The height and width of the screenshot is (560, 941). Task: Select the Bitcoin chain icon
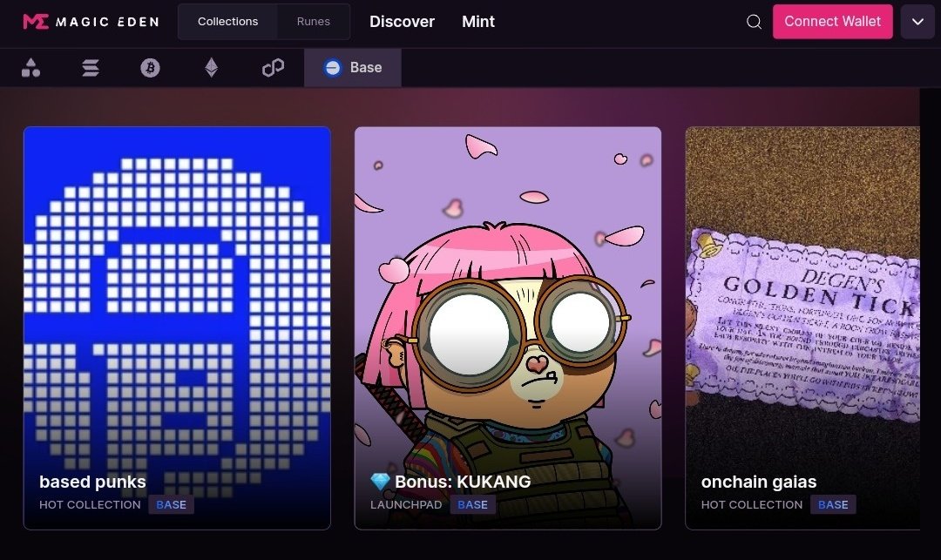[150, 68]
